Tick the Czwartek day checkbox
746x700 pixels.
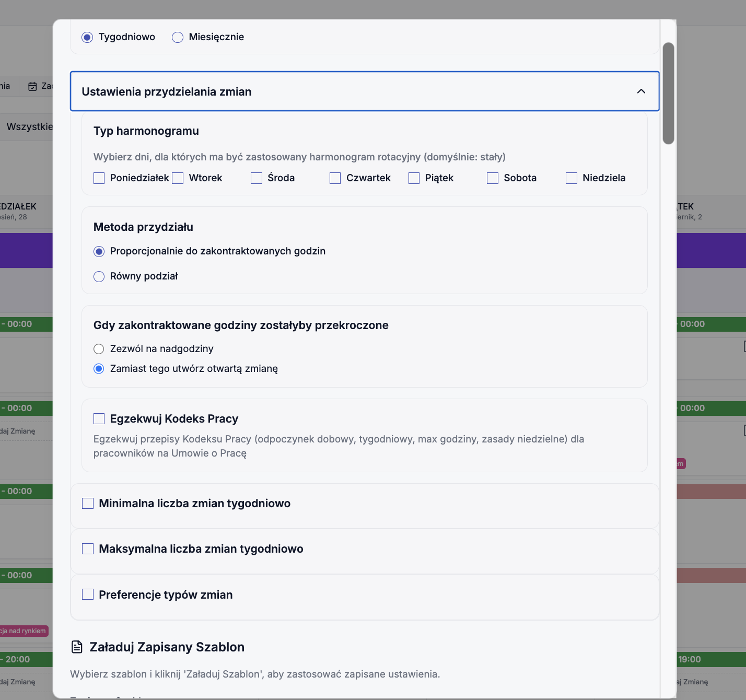[335, 178]
